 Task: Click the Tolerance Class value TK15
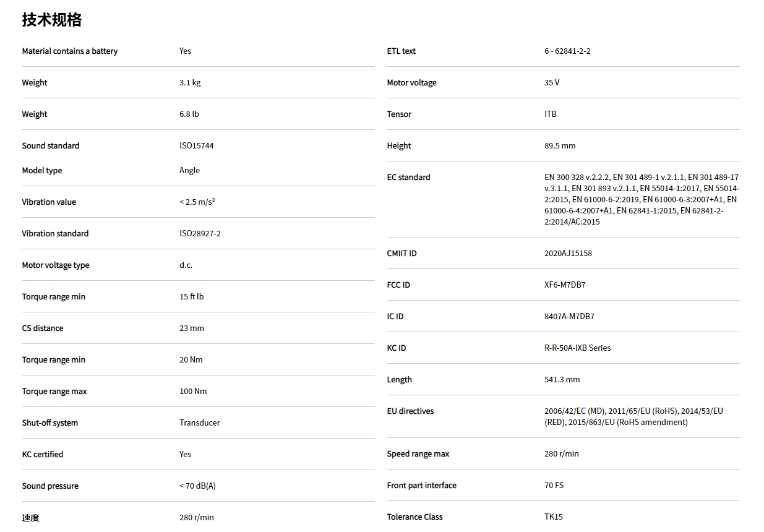[x=554, y=517]
